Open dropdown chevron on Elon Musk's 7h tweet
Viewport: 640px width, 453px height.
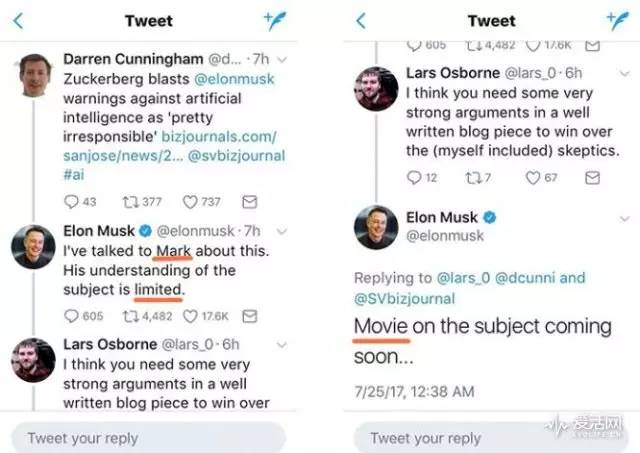pos(283,232)
